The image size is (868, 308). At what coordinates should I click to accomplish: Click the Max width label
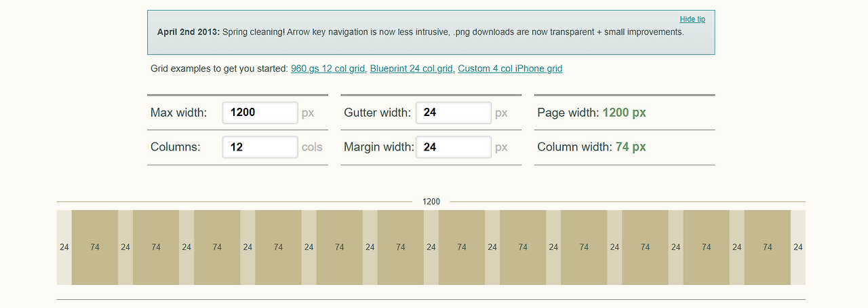click(178, 113)
